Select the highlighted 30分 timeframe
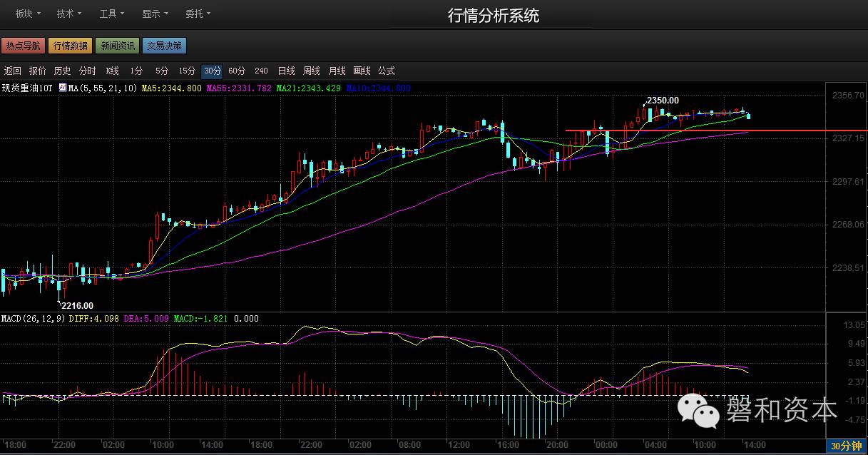The image size is (868, 455). (x=212, y=71)
